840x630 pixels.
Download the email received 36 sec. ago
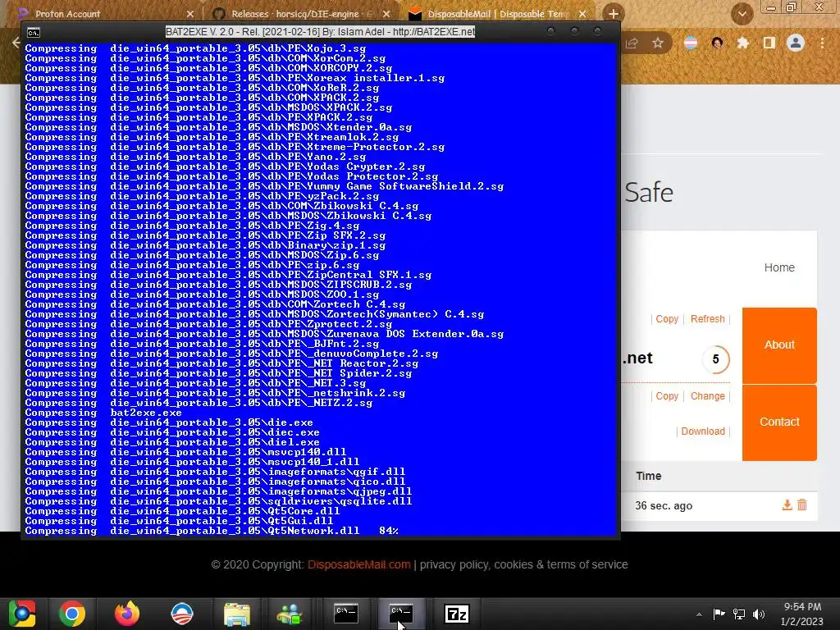[787, 504]
